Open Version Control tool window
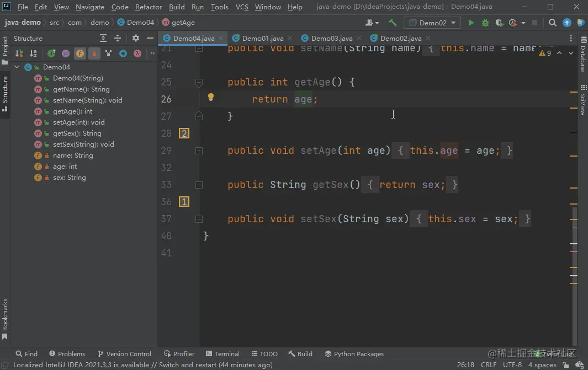 tap(124, 354)
